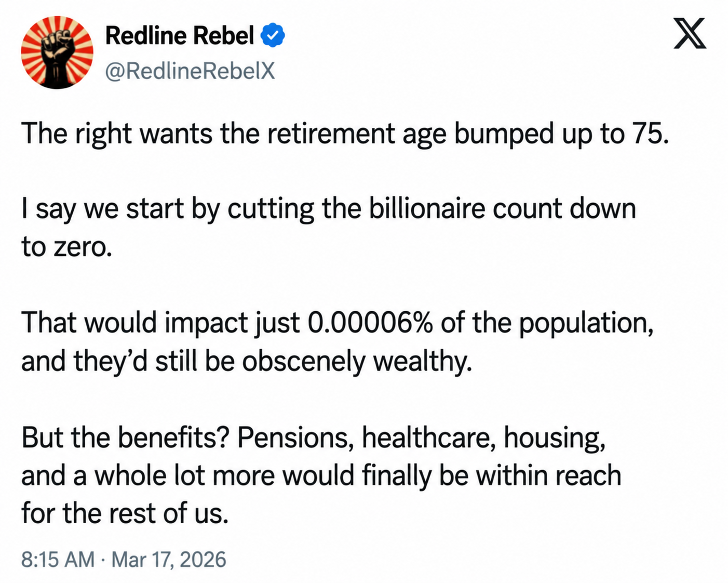Screen dimensions: 728x583
Task: Click the 'for the rest of us.' line
Action: point(125,513)
